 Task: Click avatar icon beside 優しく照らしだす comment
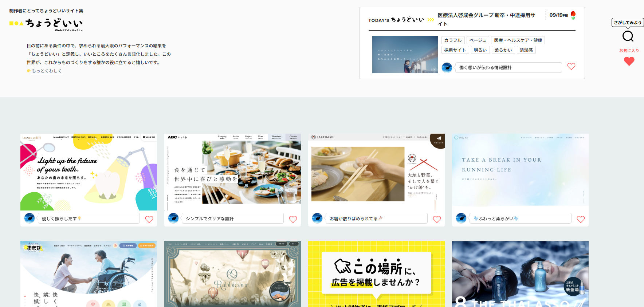tap(30, 218)
